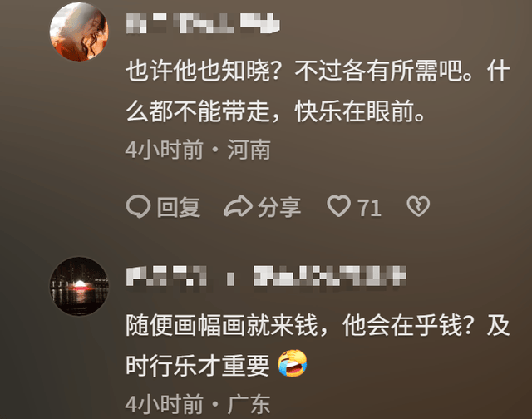
Task: Click the second commenter's blurred username
Action: [266, 275]
